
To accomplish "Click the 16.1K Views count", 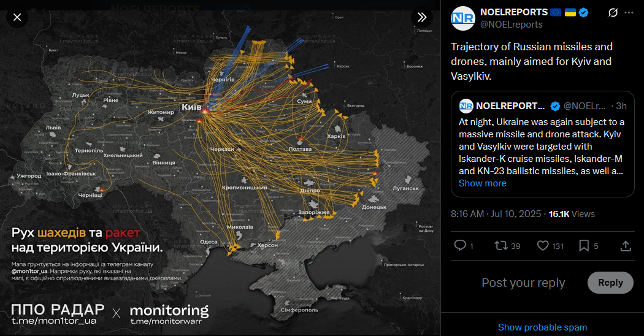I will coord(572,213).
